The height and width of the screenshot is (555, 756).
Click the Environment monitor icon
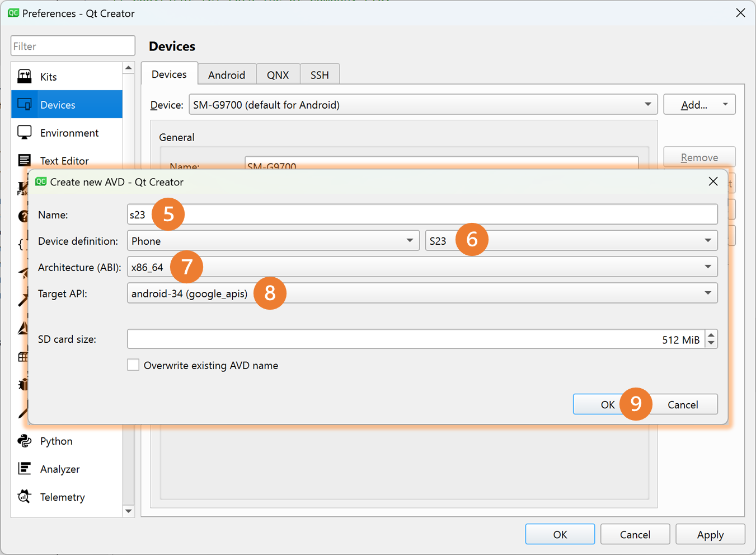(25, 132)
